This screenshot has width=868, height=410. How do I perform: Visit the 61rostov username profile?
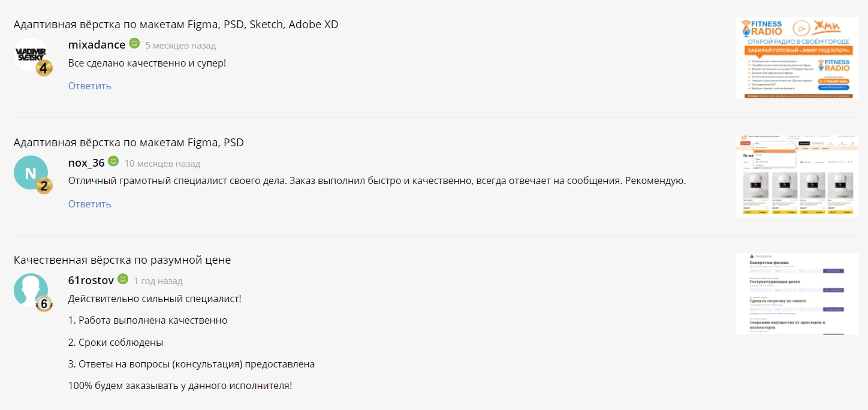coord(91,281)
